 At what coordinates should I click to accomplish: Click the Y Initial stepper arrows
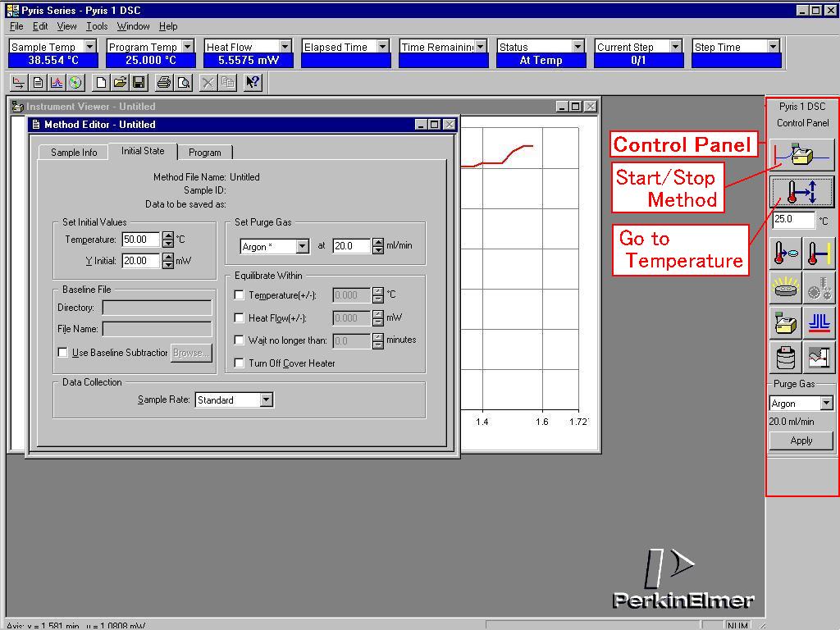coord(168,261)
